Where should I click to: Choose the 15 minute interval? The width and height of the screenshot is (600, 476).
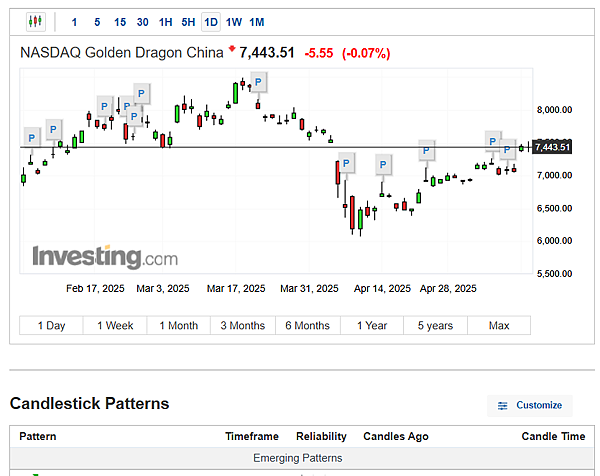tap(120, 21)
